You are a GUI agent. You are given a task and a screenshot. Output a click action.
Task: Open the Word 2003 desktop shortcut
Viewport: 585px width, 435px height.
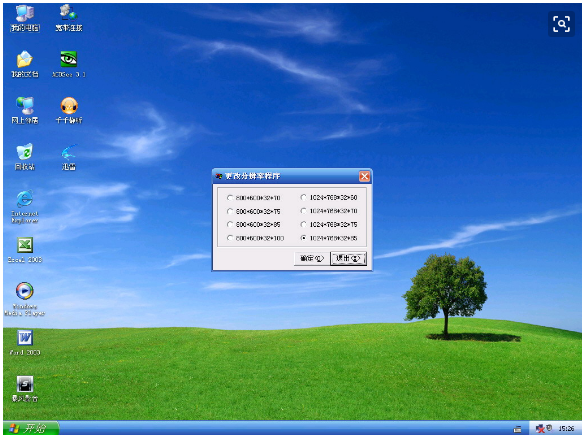pos(25,342)
